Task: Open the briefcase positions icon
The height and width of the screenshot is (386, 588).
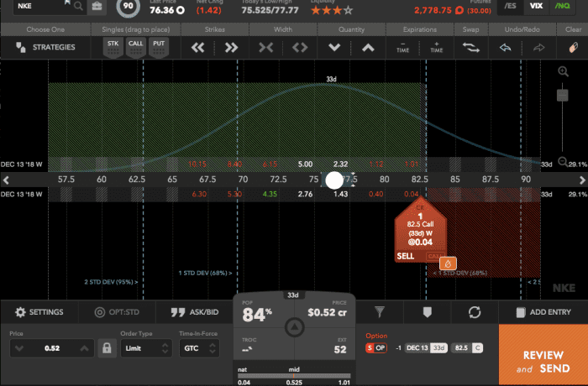Action: point(98,7)
